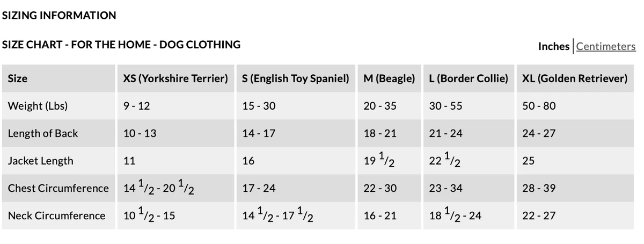This screenshot has height=244, width=644.
Task: Click the Jacket Length row label
Action: point(41,161)
